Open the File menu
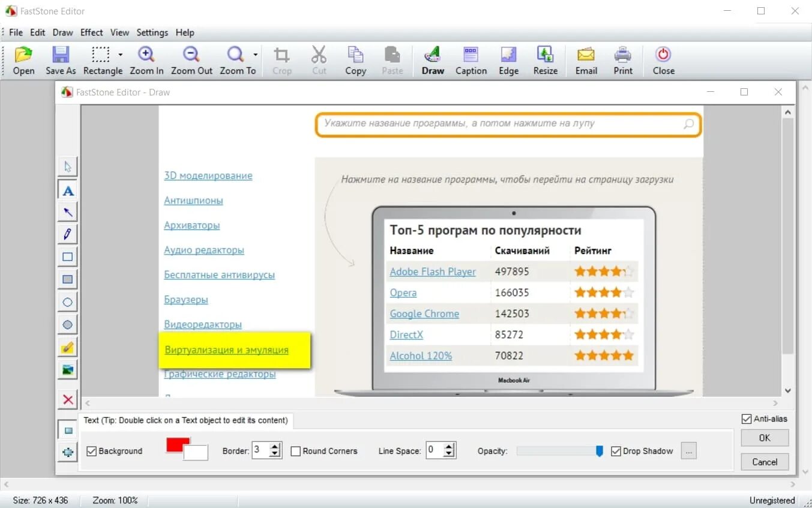812x508 pixels. [x=16, y=32]
